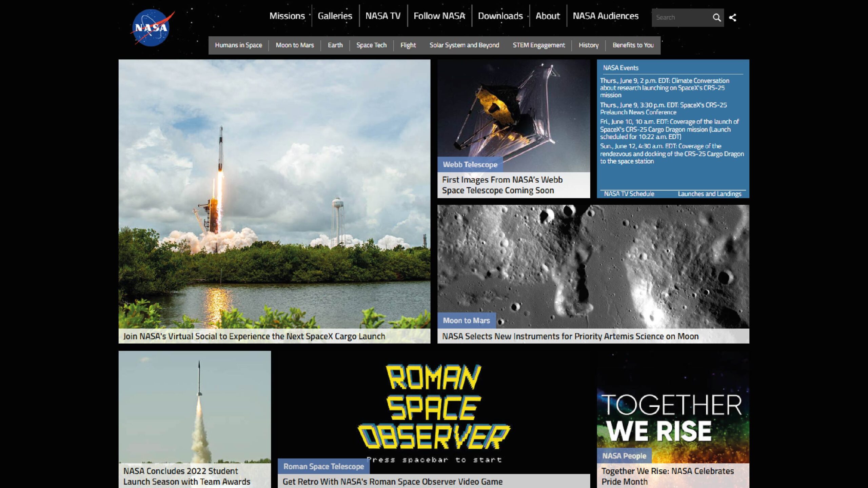Click the Webb Telescope category tag
This screenshot has height=488, width=868.
470,165
